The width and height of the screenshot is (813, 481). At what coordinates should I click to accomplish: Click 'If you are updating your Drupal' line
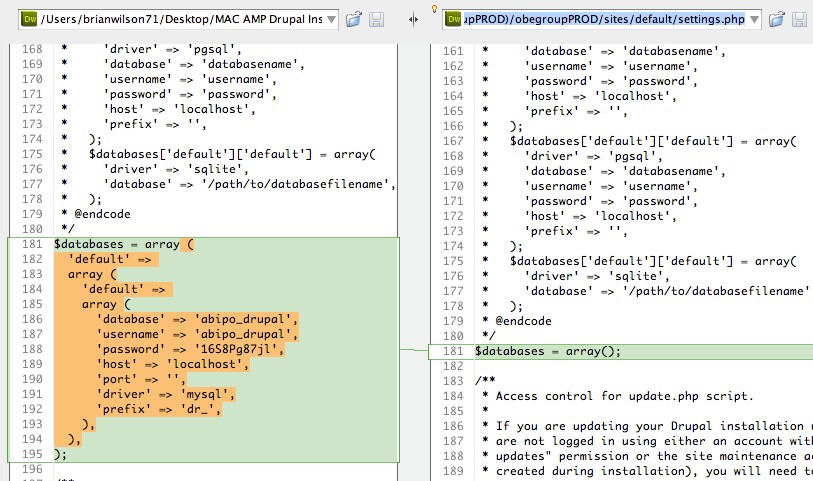point(653,427)
